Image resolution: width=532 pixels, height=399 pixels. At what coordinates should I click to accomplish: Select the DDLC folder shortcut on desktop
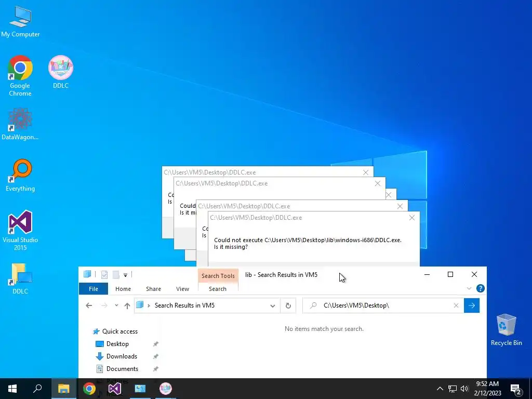pyautogui.click(x=20, y=278)
